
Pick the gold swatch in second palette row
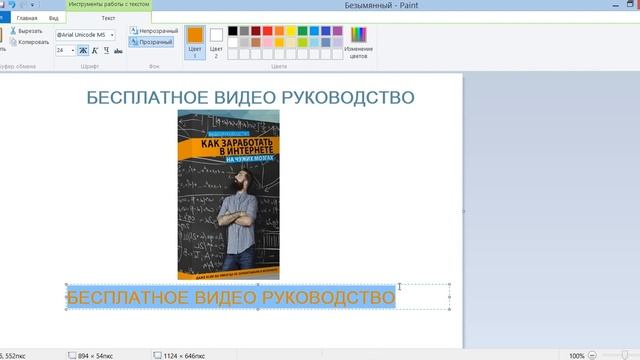pyautogui.click(x=279, y=42)
